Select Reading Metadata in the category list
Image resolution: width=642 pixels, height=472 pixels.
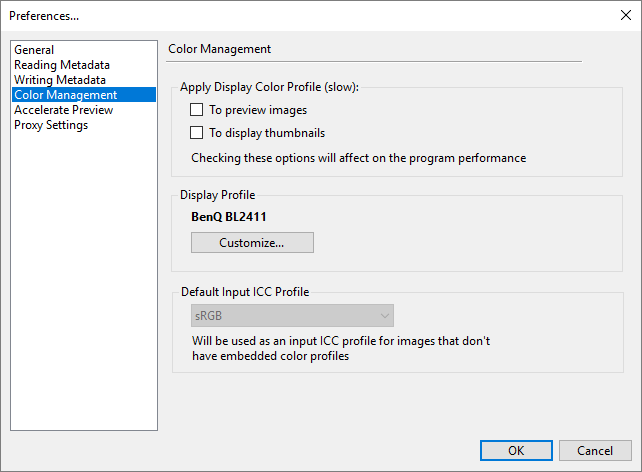pyautogui.click(x=59, y=65)
